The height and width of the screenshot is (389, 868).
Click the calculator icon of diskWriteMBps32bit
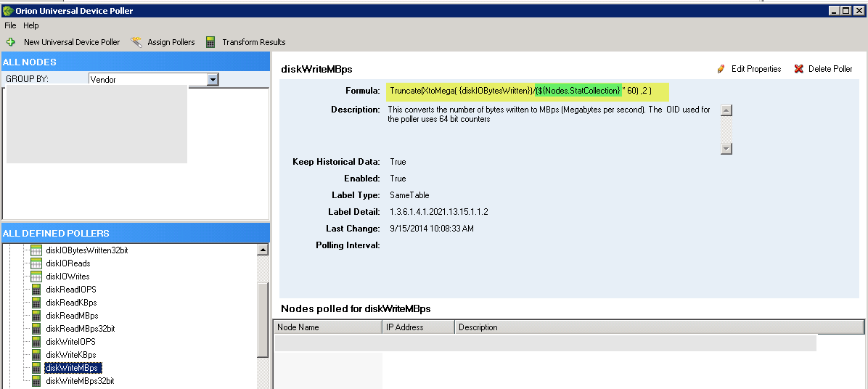(x=36, y=381)
